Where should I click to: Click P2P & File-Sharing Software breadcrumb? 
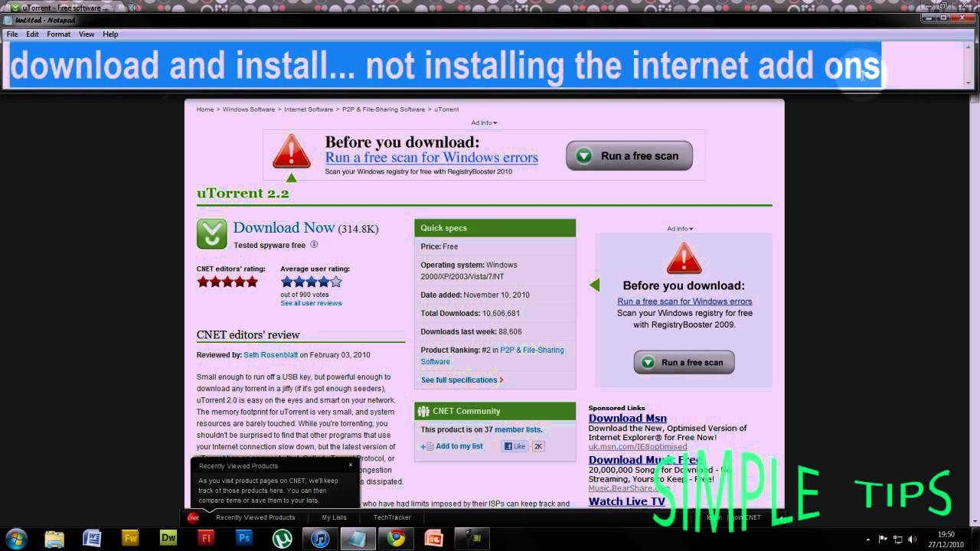click(x=384, y=109)
